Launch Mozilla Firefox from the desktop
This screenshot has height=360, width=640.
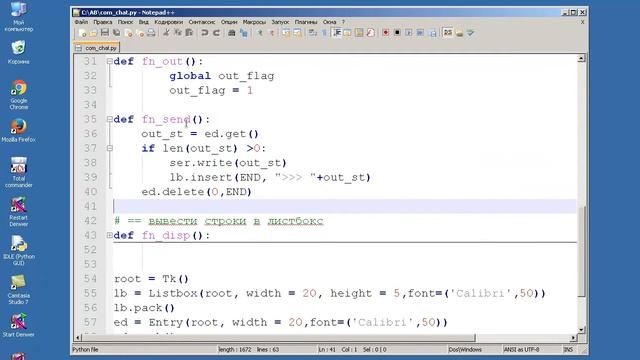click(18, 131)
